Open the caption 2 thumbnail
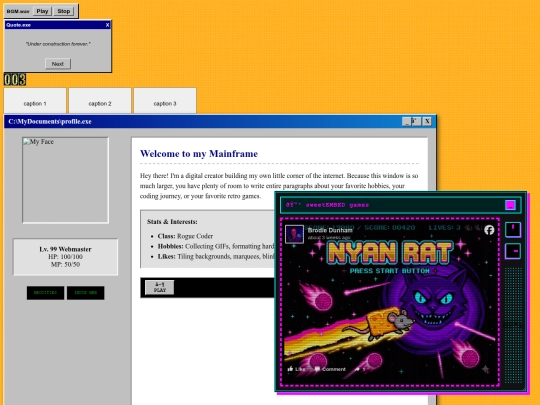 coord(100,101)
